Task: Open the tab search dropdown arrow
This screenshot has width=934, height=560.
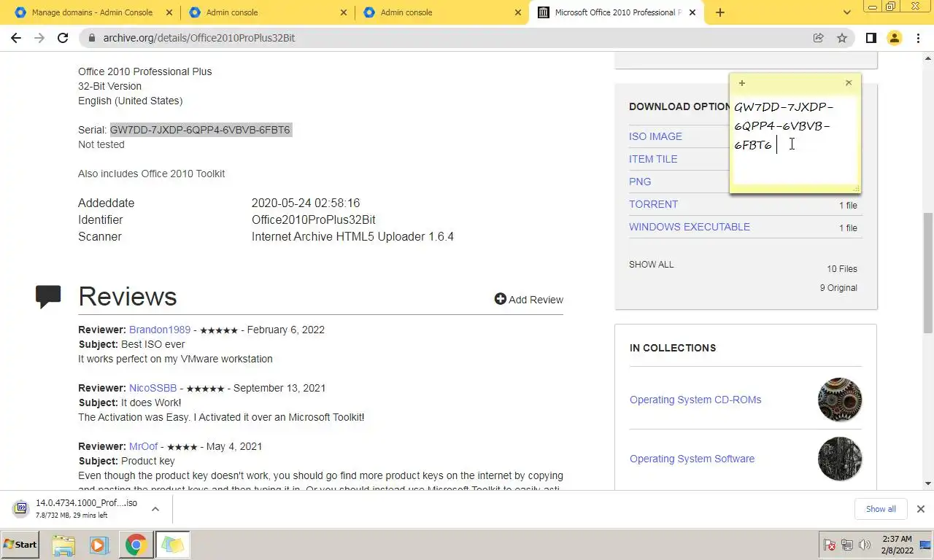Action: point(847,12)
